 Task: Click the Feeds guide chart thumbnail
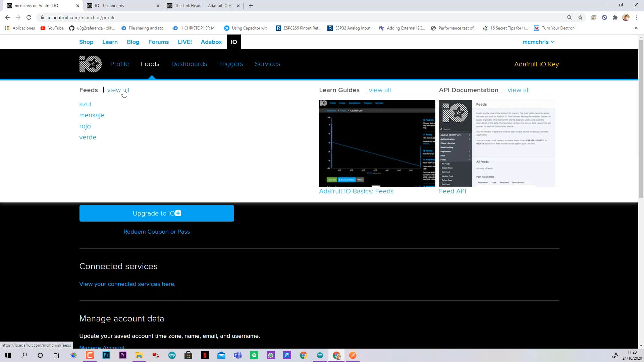point(377,143)
